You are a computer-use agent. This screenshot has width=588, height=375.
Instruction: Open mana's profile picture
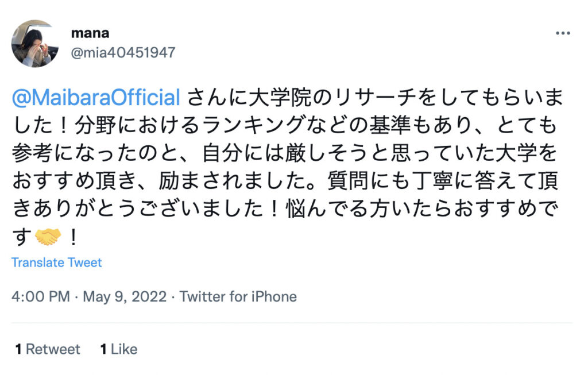click(x=35, y=44)
